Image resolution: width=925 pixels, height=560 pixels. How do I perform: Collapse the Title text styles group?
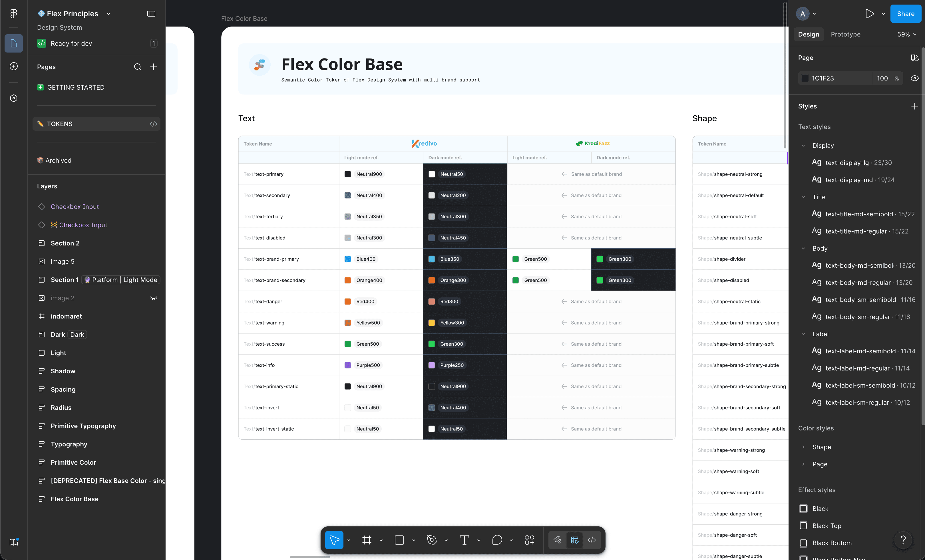pos(803,197)
